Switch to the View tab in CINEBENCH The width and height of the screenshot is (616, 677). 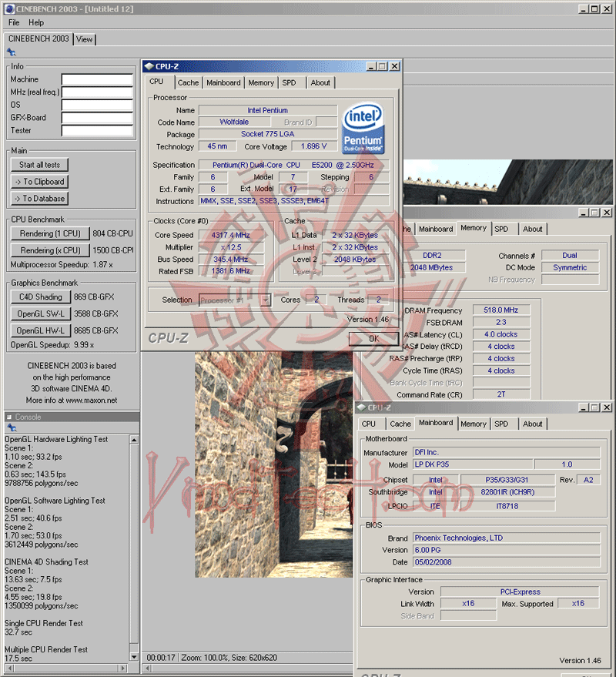(x=84, y=39)
